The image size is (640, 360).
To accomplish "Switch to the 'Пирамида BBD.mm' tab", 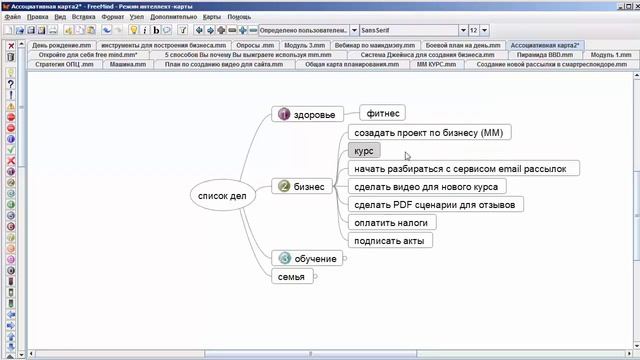I will pos(544,55).
